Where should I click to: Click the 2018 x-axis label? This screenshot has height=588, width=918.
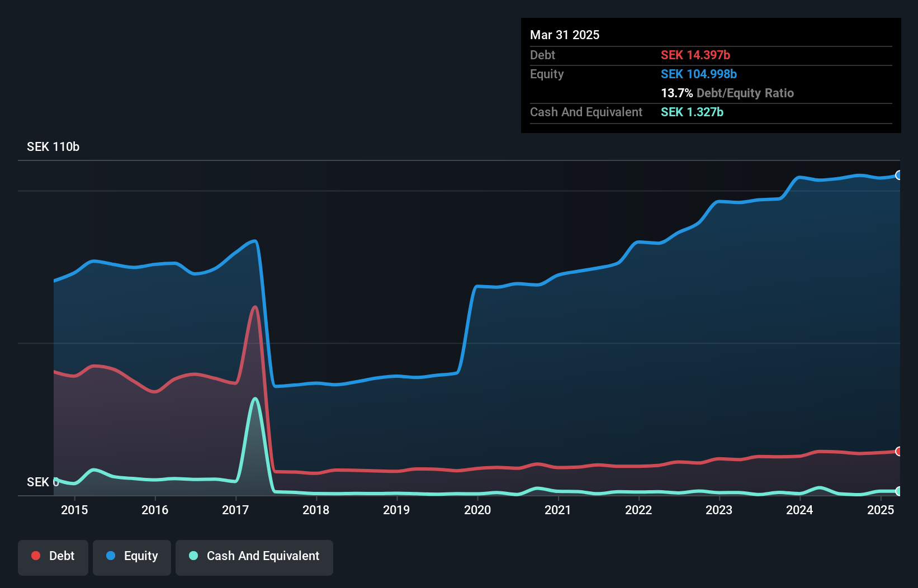(316, 510)
